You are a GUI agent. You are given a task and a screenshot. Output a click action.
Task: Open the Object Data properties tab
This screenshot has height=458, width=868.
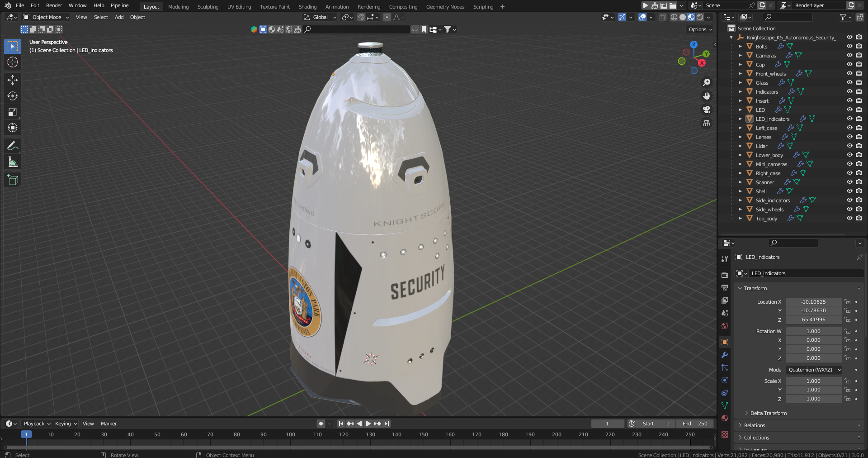(x=725, y=406)
